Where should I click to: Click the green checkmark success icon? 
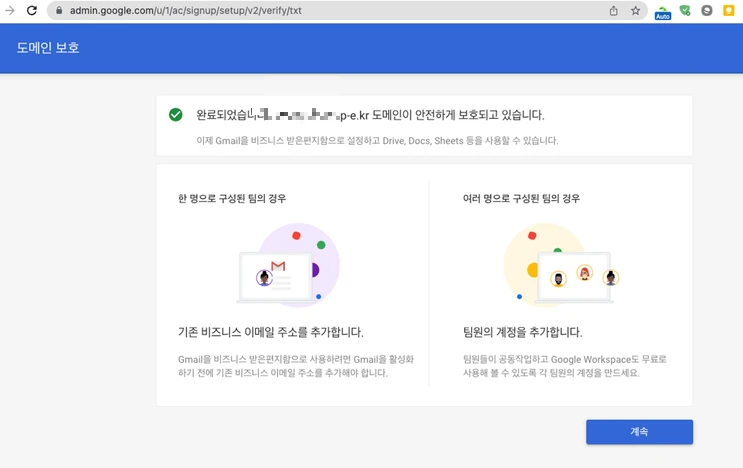tap(176, 115)
